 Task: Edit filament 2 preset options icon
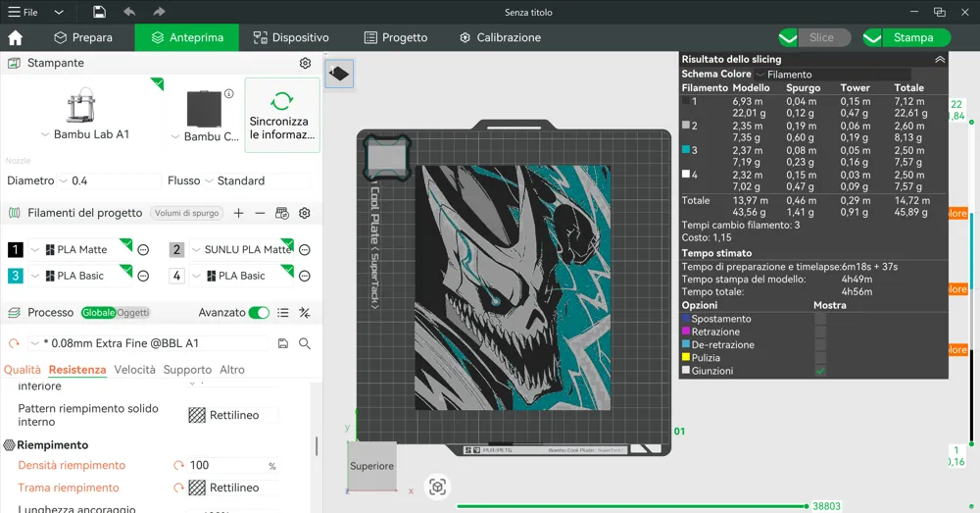pos(305,250)
